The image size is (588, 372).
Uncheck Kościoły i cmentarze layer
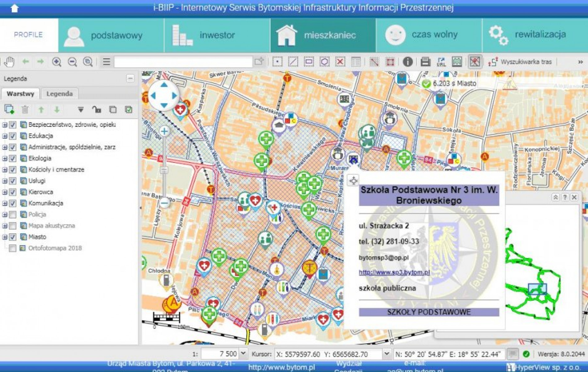pyautogui.click(x=13, y=170)
